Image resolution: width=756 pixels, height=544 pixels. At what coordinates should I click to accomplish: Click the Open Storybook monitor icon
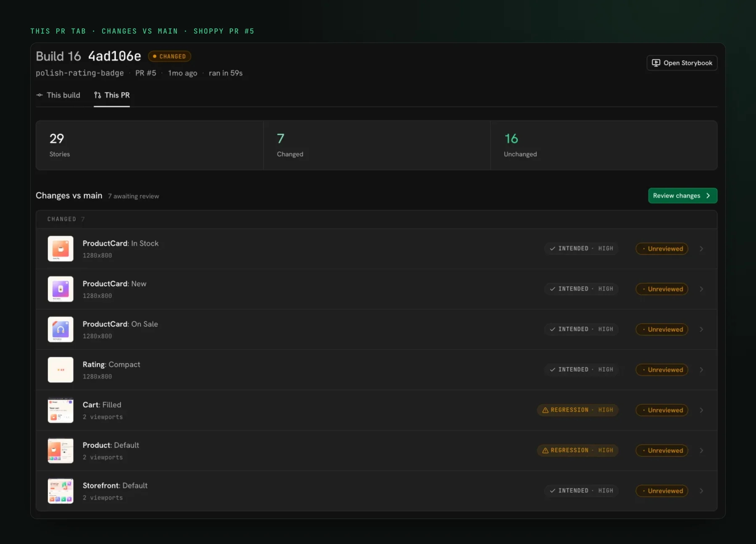click(x=656, y=63)
